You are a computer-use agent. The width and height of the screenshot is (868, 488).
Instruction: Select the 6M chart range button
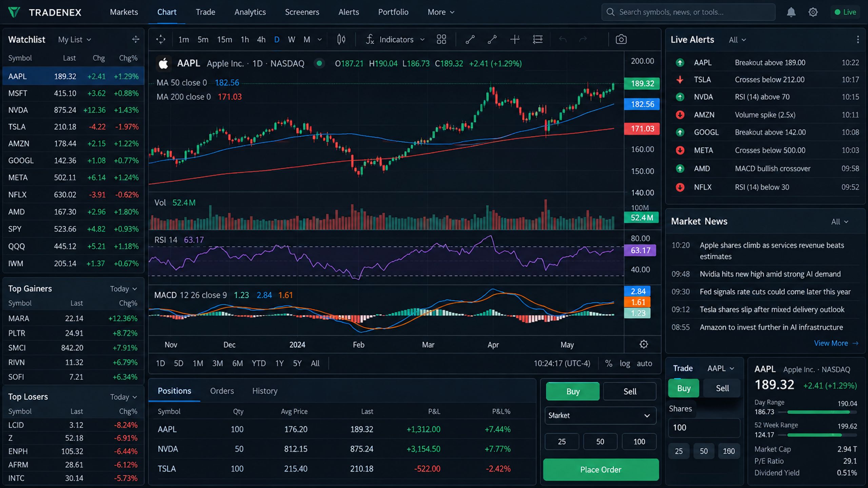tap(237, 363)
